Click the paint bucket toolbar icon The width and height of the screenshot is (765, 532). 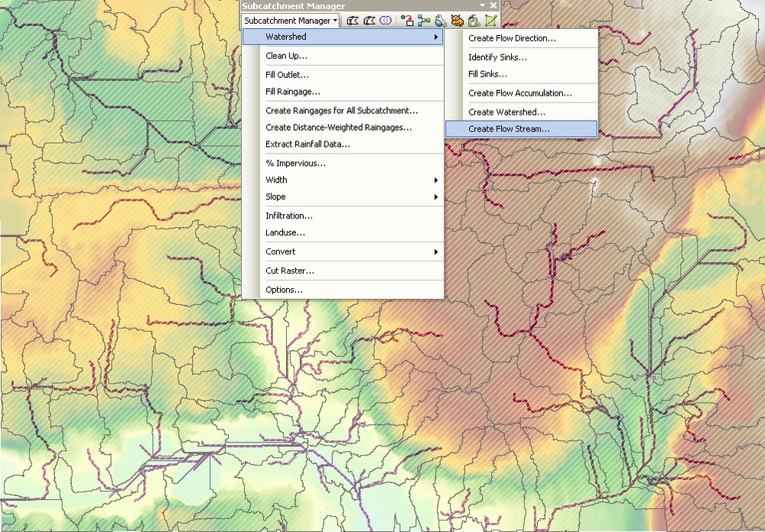click(475, 21)
